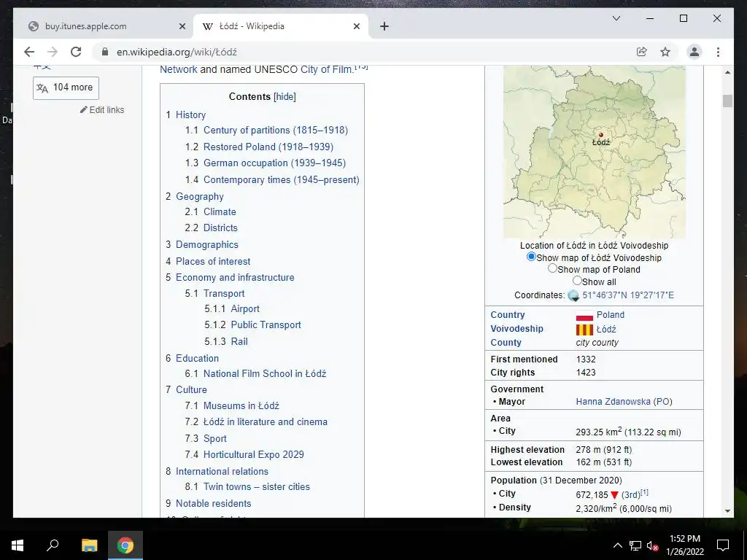Click the muted volume tray icon
The width and height of the screenshot is (747, 560).
653,545
